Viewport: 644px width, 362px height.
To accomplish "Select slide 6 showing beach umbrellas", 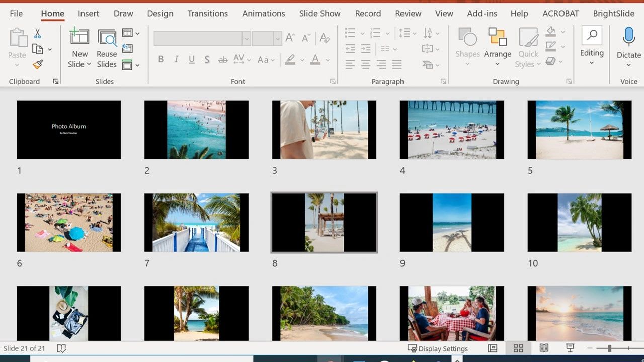I will [68, 222].
